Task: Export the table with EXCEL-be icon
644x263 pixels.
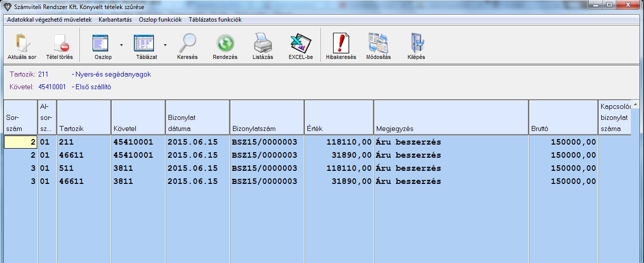Action: point(300,43)
